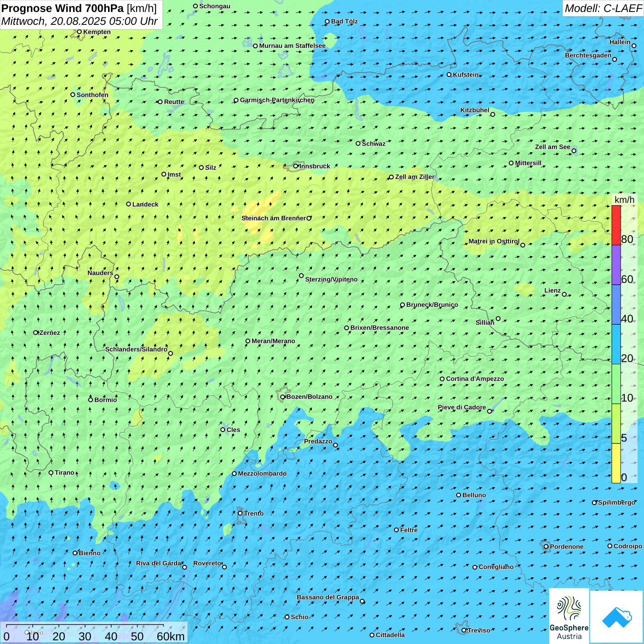Click the 'Modell: C-LAEF' label

tap(603, 8)
